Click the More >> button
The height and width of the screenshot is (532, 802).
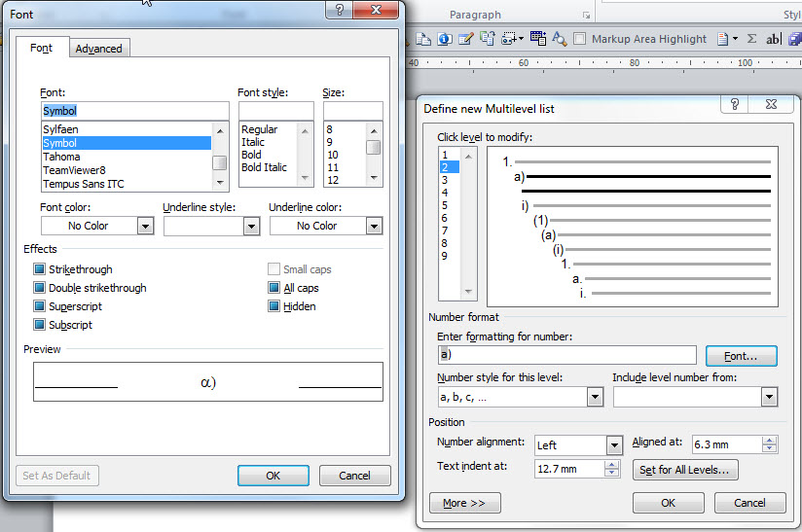(464, 503)
